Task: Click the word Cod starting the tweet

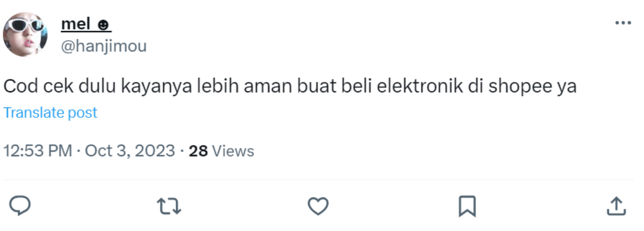Action: click(19, 87)
